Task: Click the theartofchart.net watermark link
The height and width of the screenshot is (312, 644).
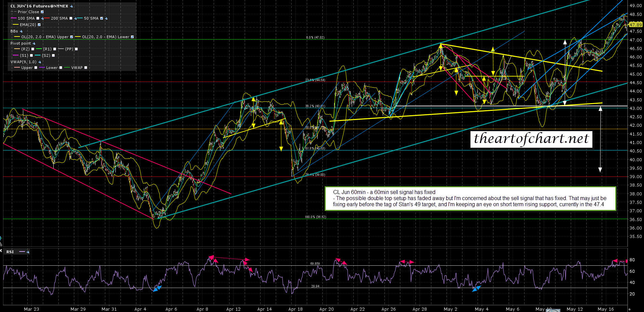Action: (x=531, y=139)
